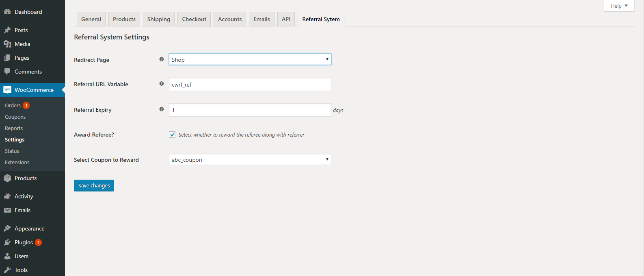Image resolution: width=644 pixels, height=276 pixels.
Task: Expand the Help panel at top right
Action: click(x=619, y=6)
